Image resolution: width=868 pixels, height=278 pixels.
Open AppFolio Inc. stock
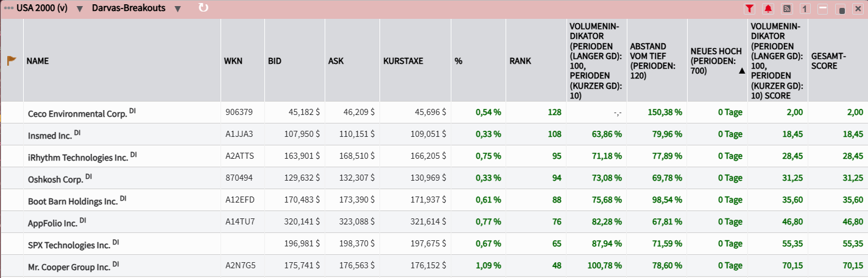52,223
